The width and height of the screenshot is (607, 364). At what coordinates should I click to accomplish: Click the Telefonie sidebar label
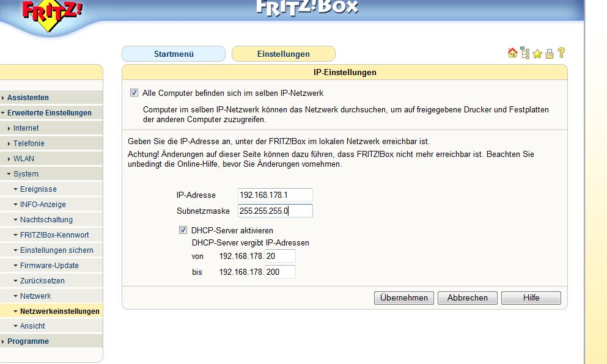[29, 144]
